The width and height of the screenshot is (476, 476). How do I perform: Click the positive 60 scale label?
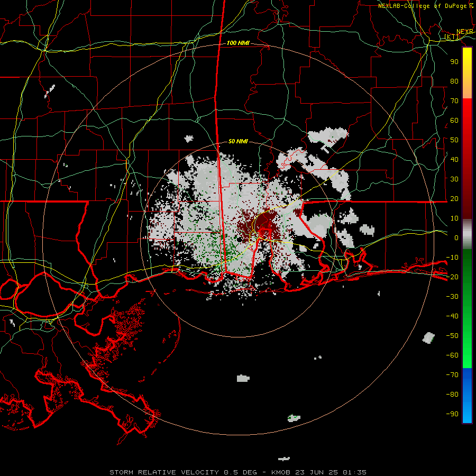point(454,121)
